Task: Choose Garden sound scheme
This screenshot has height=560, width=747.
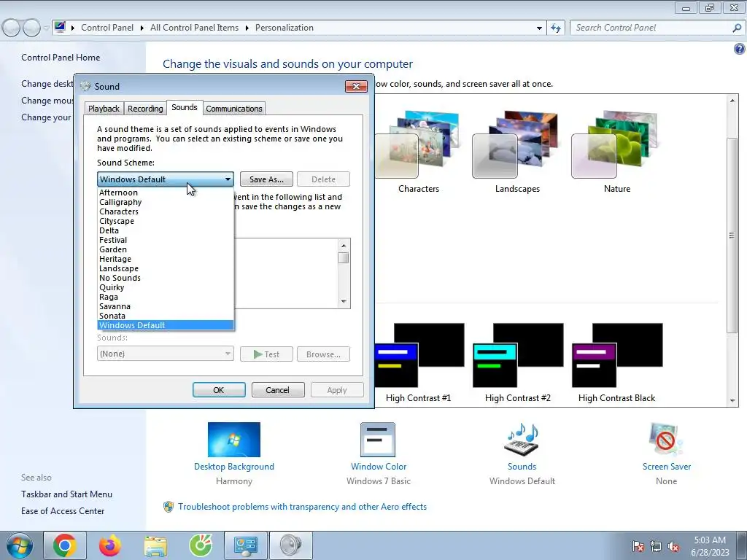Action: click(166, 249)
